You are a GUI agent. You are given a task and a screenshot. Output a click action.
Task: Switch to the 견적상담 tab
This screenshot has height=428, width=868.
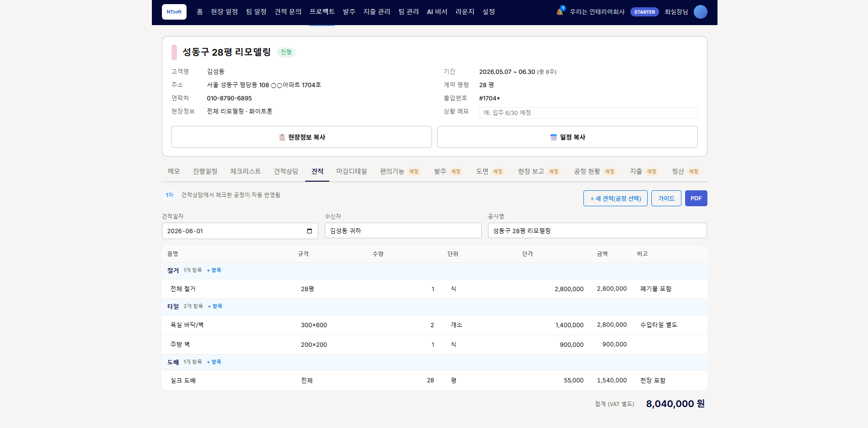(x=286, y=172)
